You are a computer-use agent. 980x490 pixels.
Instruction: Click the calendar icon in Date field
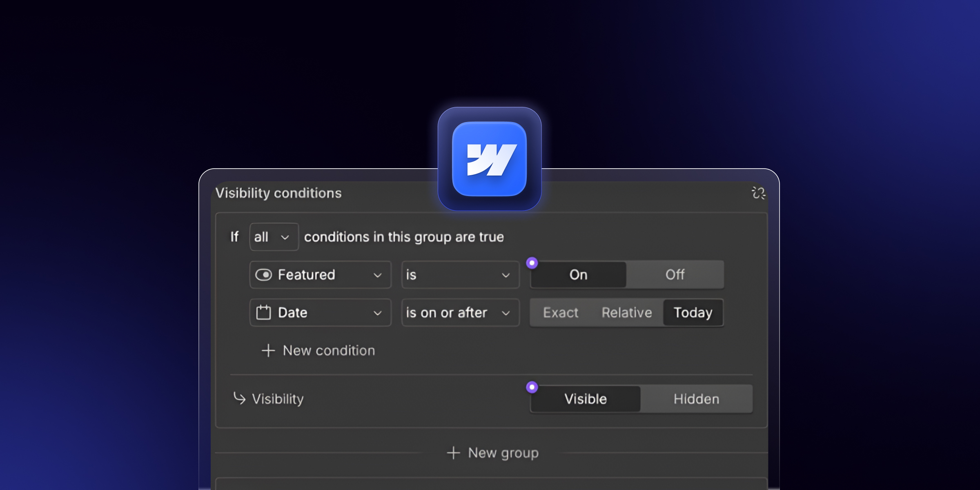[x=263, y=312]
